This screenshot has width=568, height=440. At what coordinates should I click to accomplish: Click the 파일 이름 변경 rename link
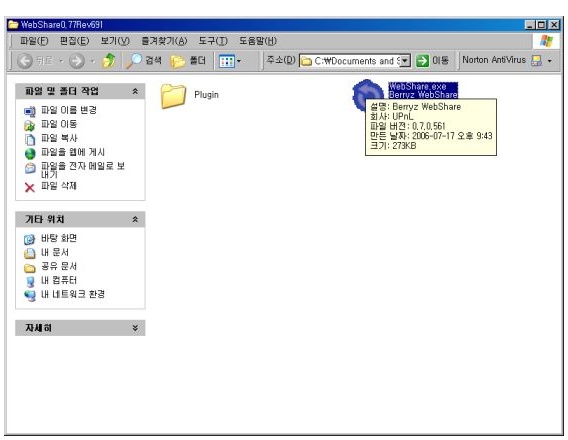pos(69,110)
